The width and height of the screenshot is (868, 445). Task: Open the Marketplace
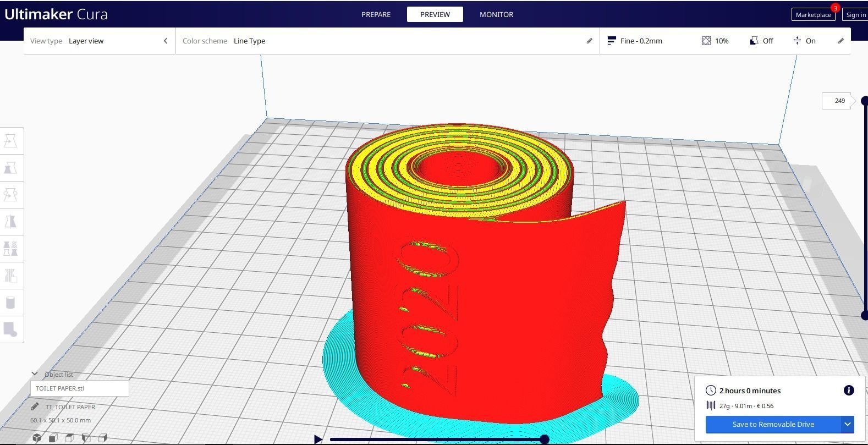click(813, 15)
